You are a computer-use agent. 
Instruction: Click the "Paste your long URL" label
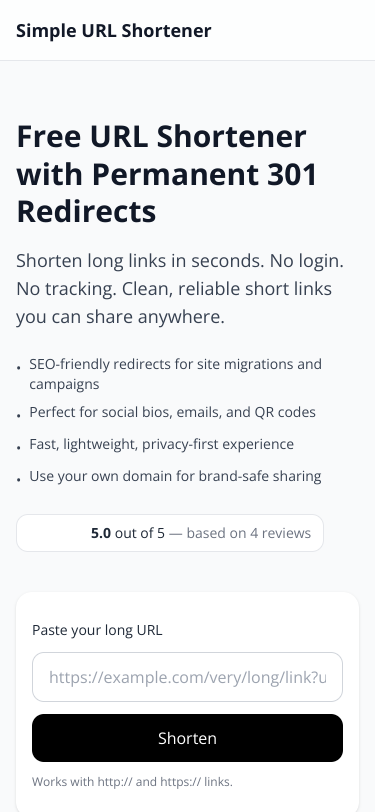[x=97, y=630]
